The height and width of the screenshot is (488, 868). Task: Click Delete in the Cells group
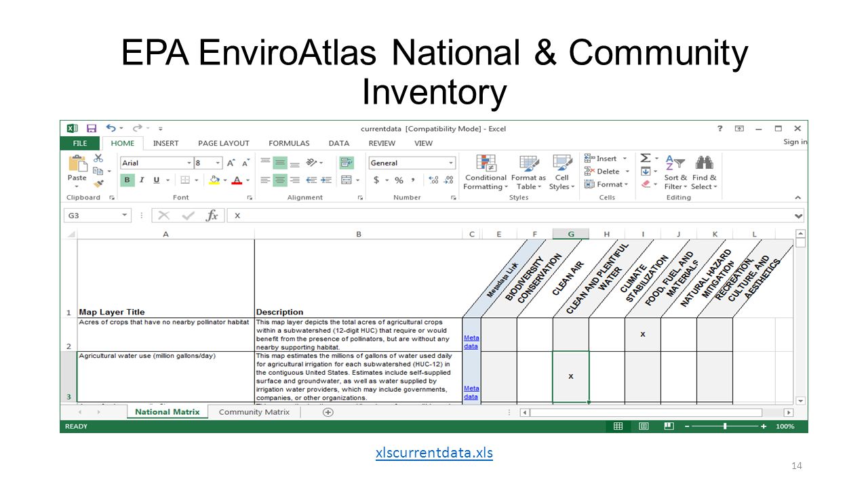coord(607,171)
